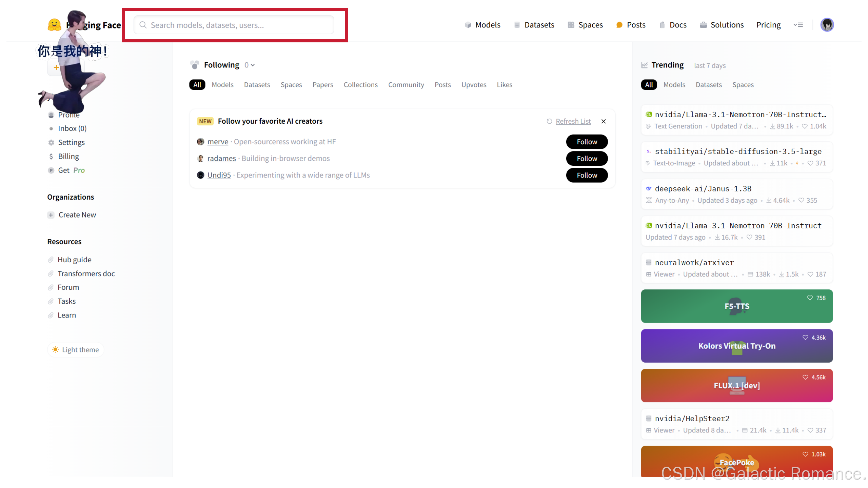Click the Trending chart icon
The width and height of the screenshot is (868, 488).
click(x=644, y=65)
